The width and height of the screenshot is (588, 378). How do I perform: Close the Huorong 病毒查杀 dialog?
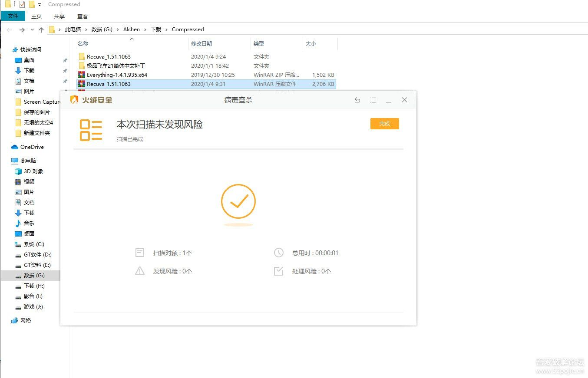[x=404, y=100]
